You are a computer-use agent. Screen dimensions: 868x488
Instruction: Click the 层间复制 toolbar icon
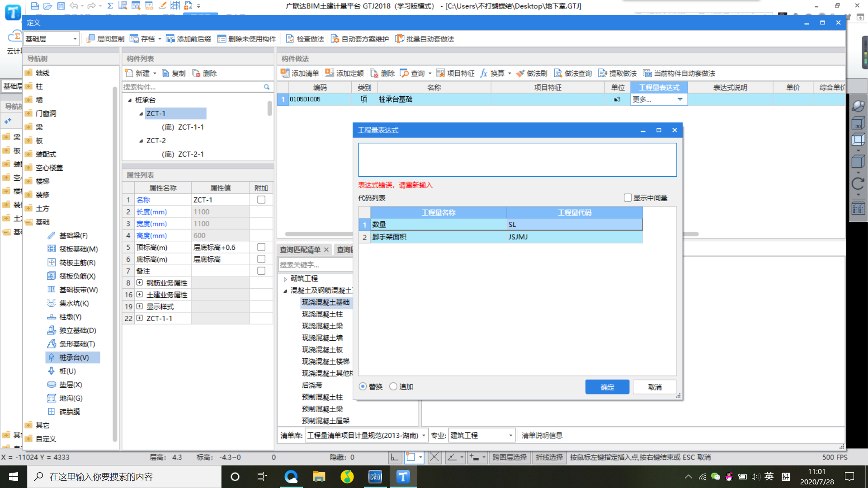tap(105, 39)
